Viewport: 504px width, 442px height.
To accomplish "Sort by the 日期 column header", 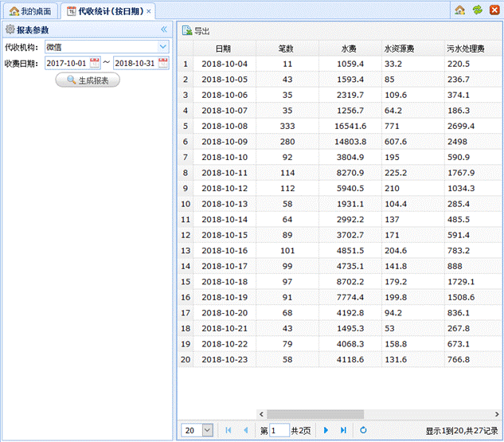I will click(225, 49).
